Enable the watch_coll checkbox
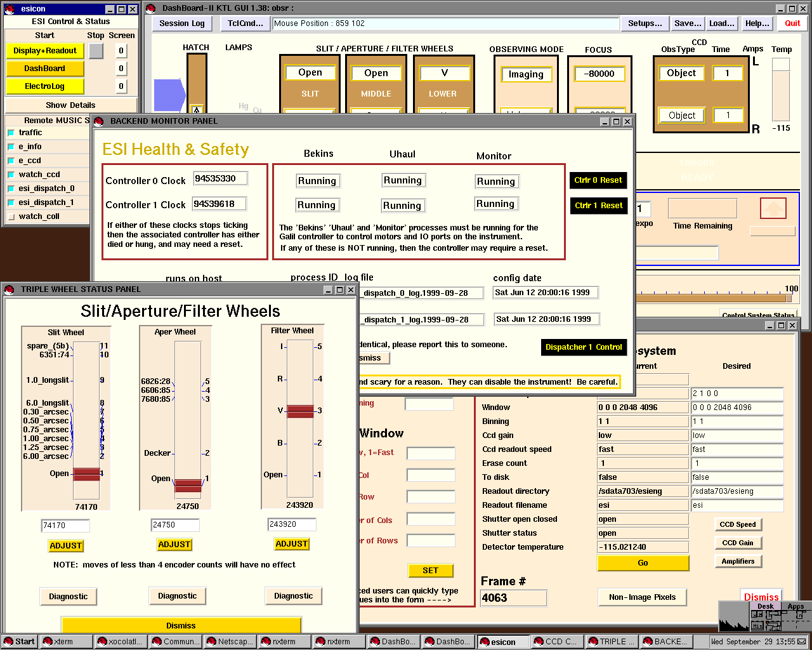812x650 pixels. click(x=11, y=216)
